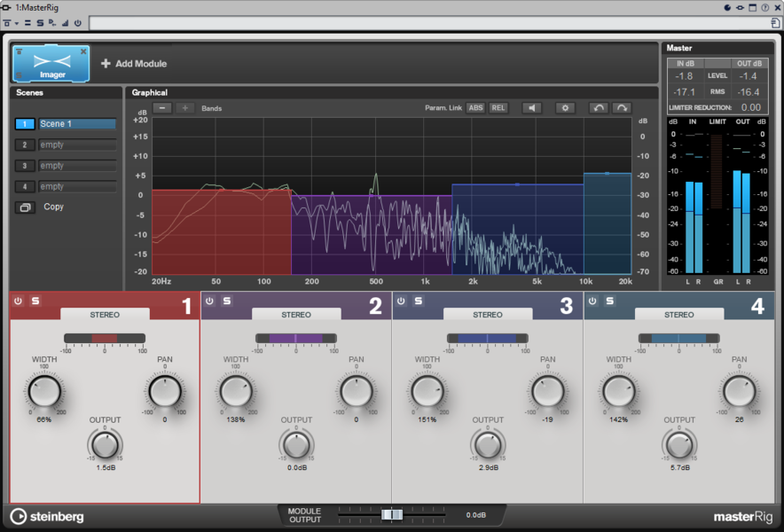Toggle band 1 power button
This screenshot has width=784, height=532.
(18, 301)
